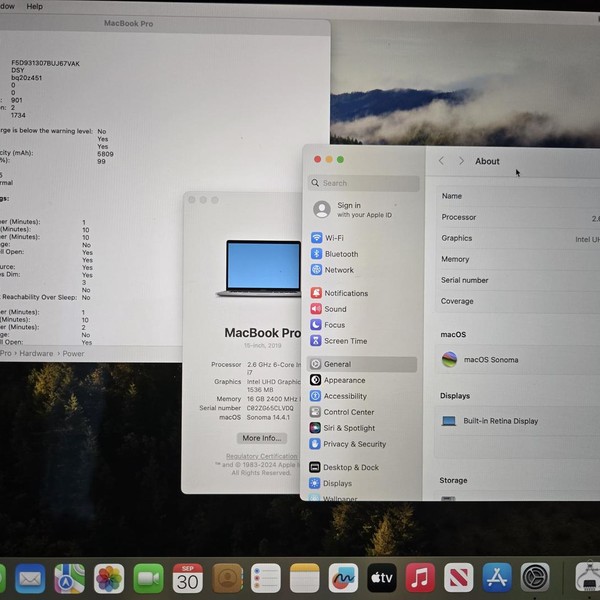Viewport: 600px width, 600px height.
Task: Click the Memory row in About
Action: pyautogui.click(x=518, y=259)
